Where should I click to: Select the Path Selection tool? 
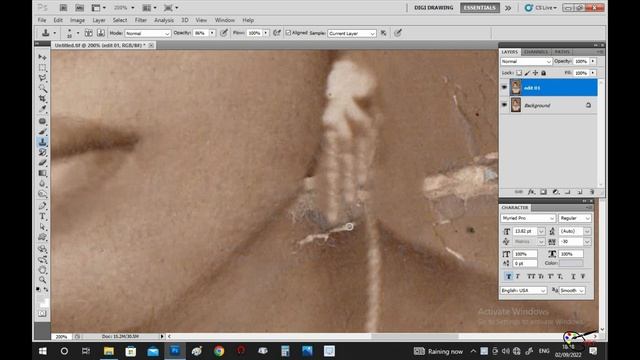click(x=42, y=227)
